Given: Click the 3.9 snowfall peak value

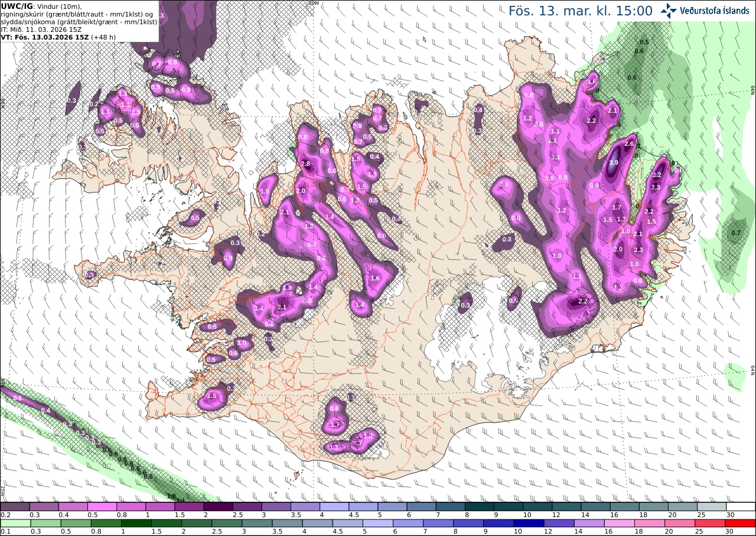Looking at the screenshot, I should [x=613, y=163].
